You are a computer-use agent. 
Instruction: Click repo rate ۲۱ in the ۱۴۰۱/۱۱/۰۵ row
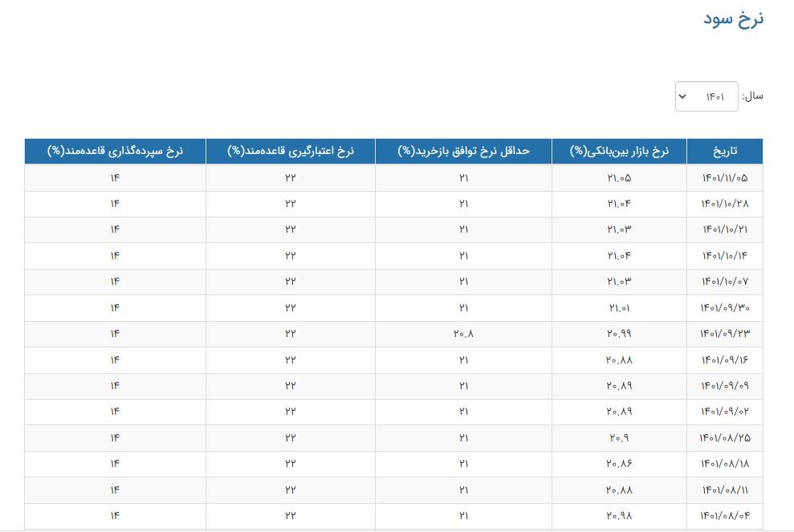[463, 177]
